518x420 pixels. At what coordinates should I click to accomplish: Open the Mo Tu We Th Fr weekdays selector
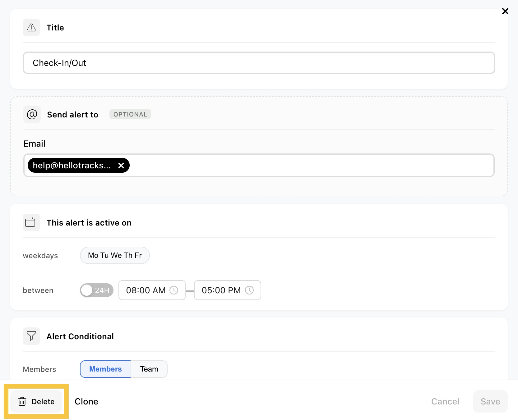115,255
